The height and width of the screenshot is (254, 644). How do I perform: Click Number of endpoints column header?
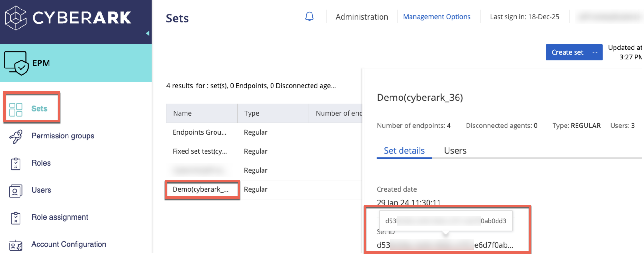[x=336, y=113]
